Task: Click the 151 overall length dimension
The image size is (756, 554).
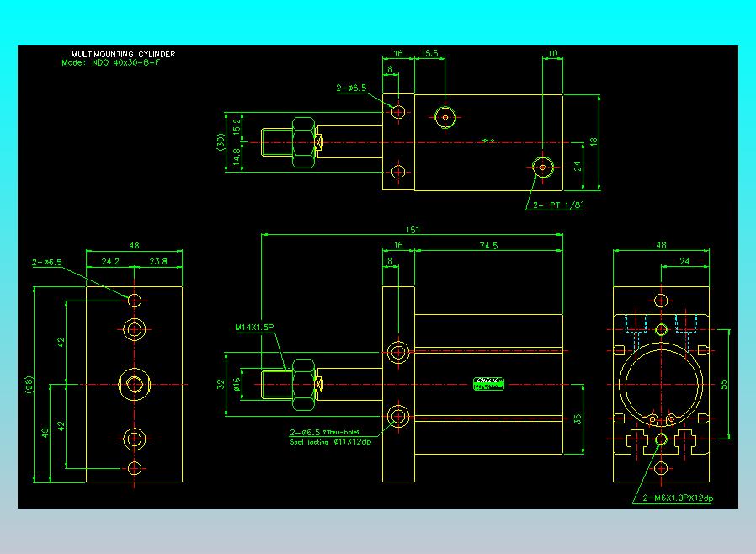Action: pos(413,230)
